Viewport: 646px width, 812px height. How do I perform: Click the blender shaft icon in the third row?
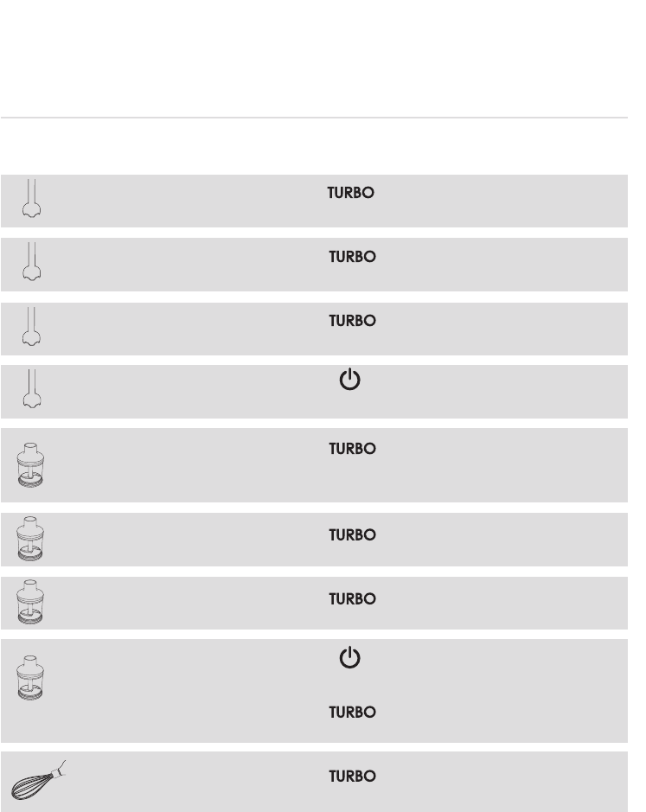[x=33, y=326]
